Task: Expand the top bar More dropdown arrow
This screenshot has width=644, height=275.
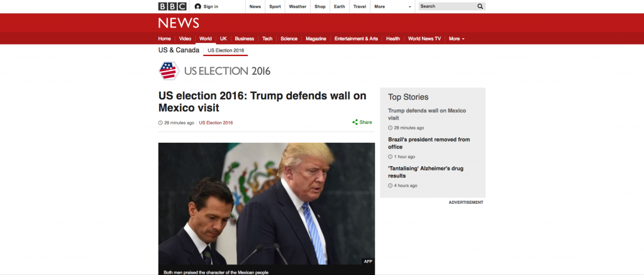Action: point(409,7)
